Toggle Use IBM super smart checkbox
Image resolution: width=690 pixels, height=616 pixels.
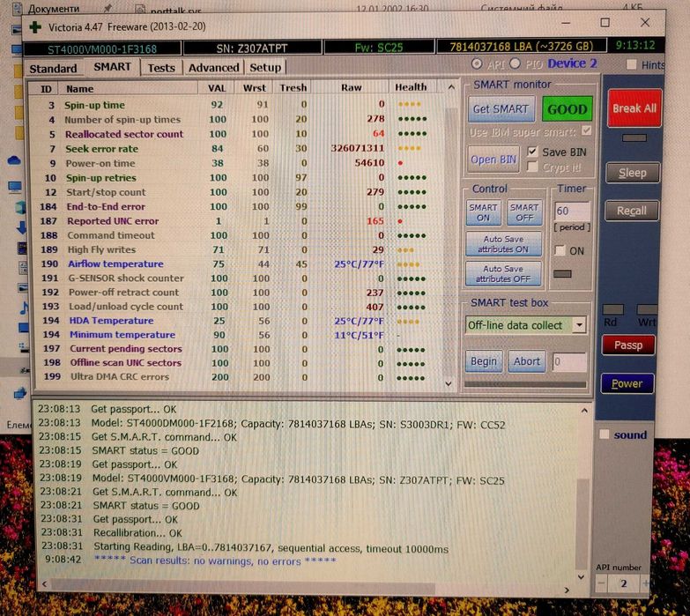click(x=586, y=130)
